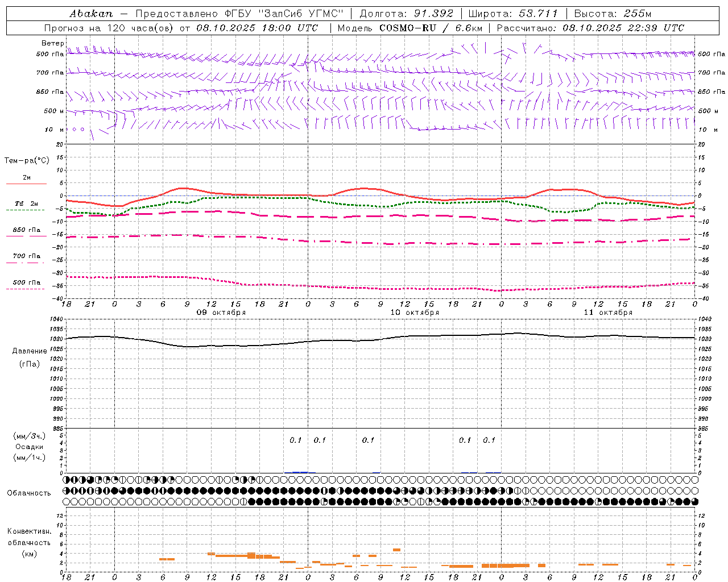This screenshot has width=728, height=582.
Task: Click the forecast start time 08.10.2025 18:00 UTC
Action: (x=257, y=28)
